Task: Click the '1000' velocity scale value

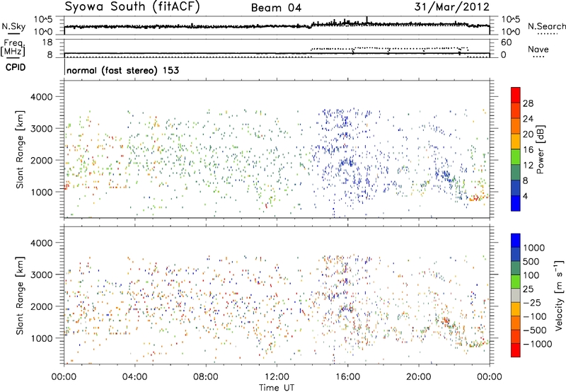Action: pos(533,248)
